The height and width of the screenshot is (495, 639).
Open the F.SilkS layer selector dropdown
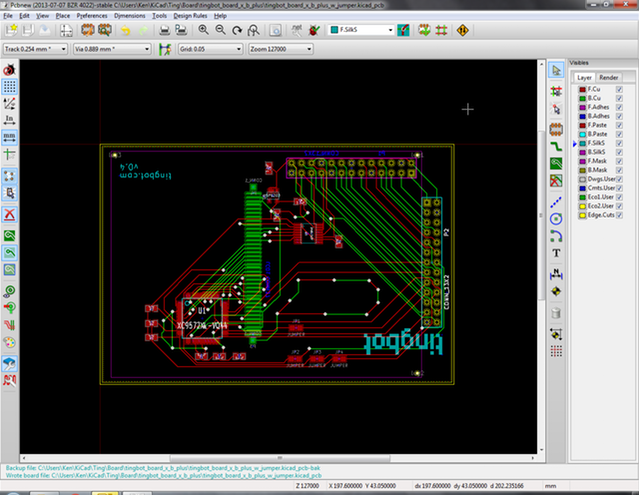click(361, 30)
